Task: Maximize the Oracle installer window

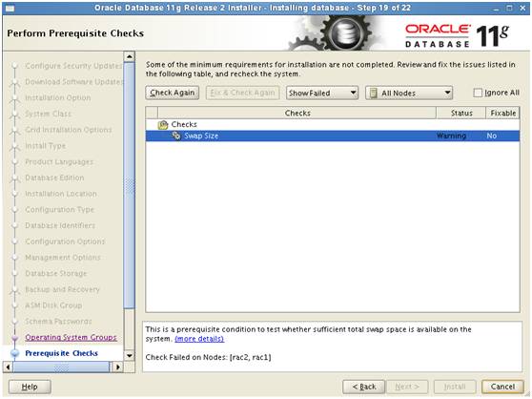Action: pos(509,8)
